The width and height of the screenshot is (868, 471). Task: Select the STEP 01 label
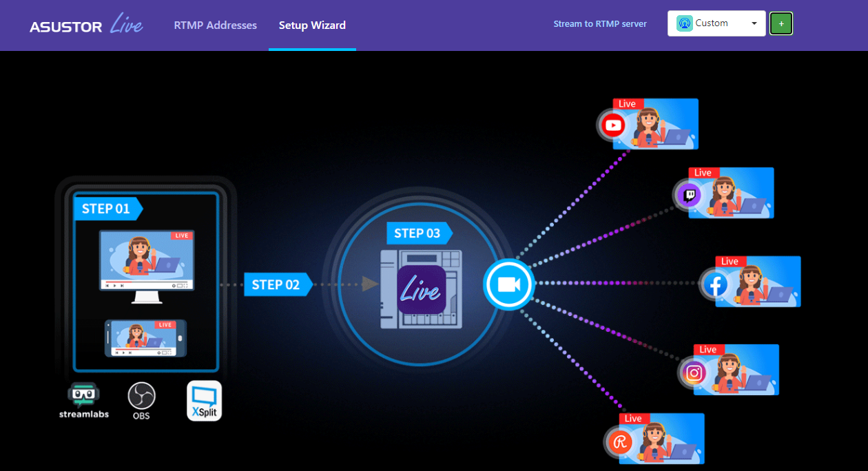click(108, 209)
